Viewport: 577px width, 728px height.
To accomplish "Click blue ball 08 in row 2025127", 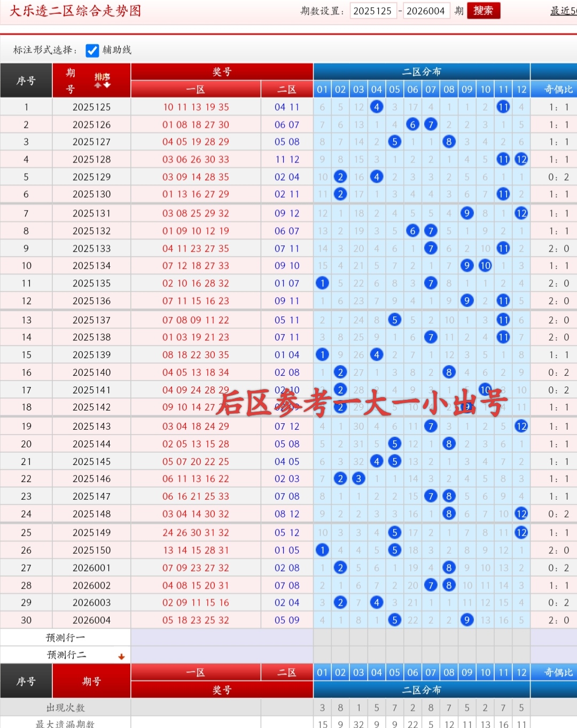I will click(449, 142).
